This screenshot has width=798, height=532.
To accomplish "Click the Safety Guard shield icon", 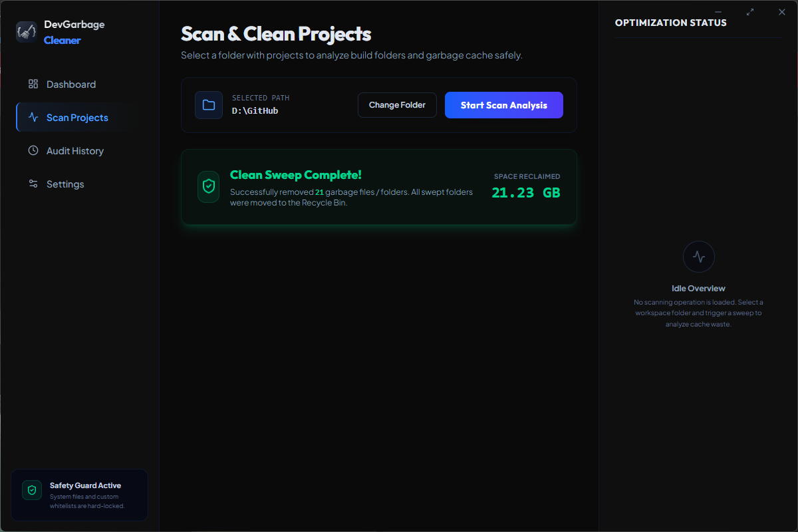I will 32,491.
